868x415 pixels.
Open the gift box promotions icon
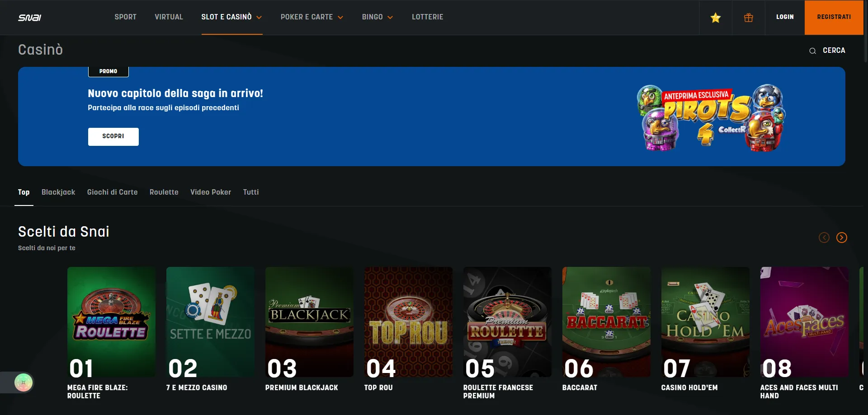click(748, 18)
